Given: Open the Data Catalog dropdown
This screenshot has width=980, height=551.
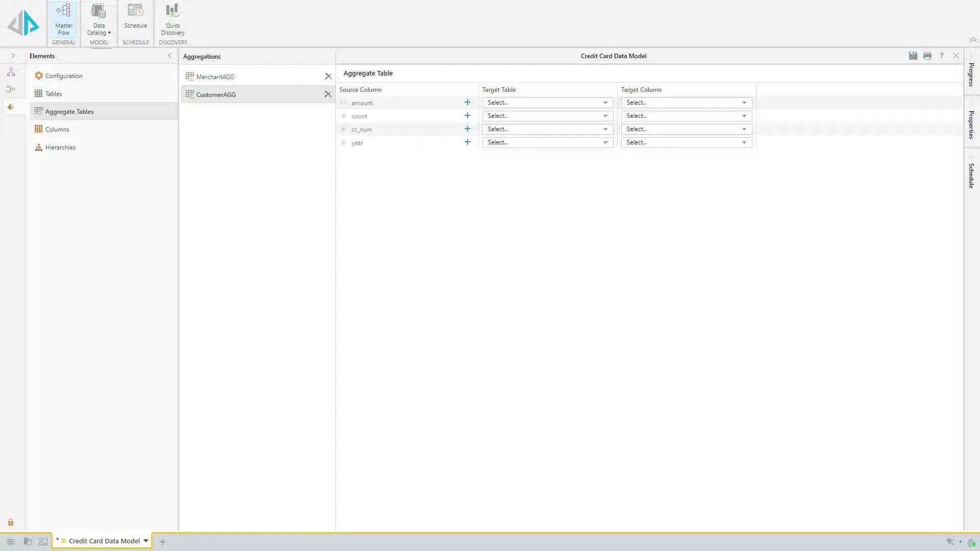Looking at the screenshot, I should [x=99, y=19].
